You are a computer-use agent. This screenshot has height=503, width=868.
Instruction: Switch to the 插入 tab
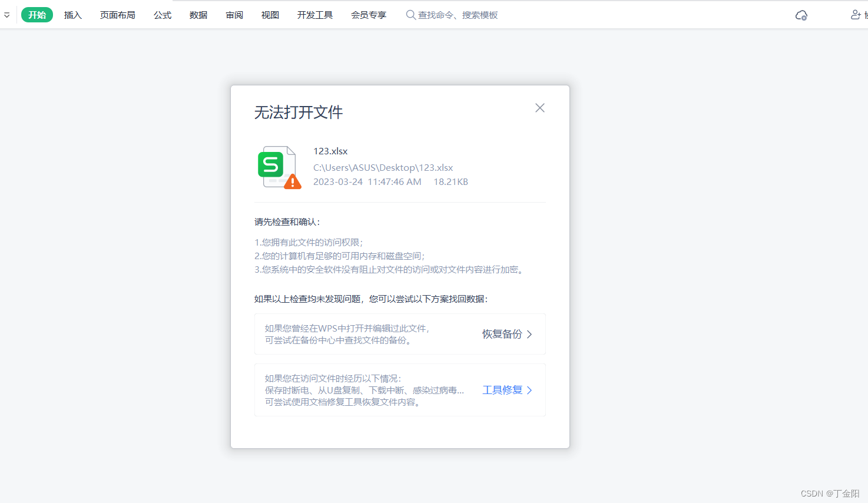(x=73, y=15)
